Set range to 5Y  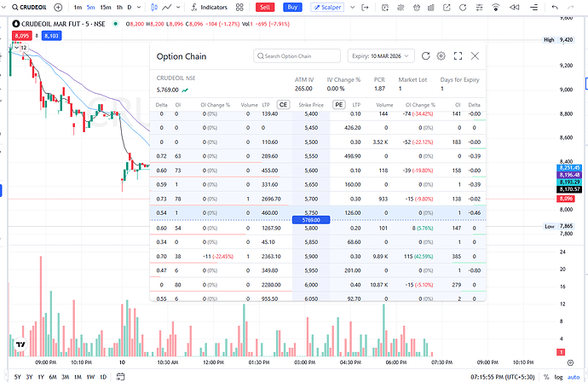[x=18, y=377]
